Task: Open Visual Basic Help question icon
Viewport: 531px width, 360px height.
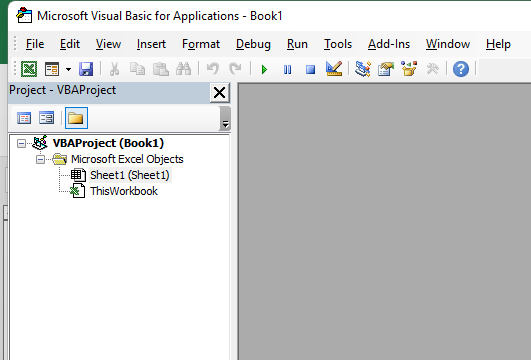Action: click(x=461, y=69)
